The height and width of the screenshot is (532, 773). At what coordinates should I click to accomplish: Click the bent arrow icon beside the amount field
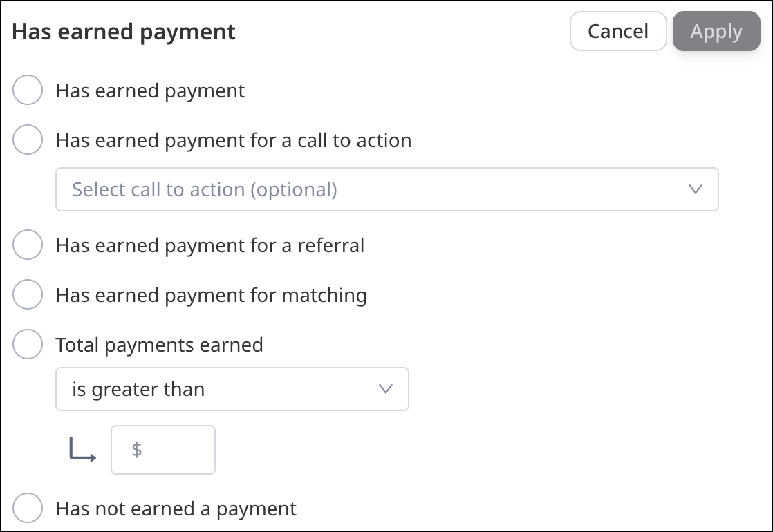[x=82, y=450]
